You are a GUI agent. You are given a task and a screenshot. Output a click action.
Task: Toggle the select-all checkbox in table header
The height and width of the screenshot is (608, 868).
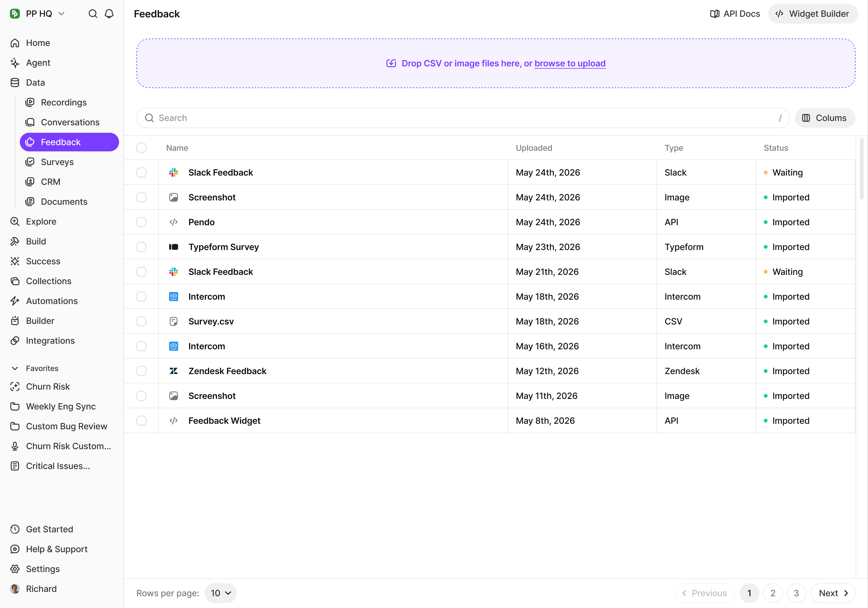141,148
